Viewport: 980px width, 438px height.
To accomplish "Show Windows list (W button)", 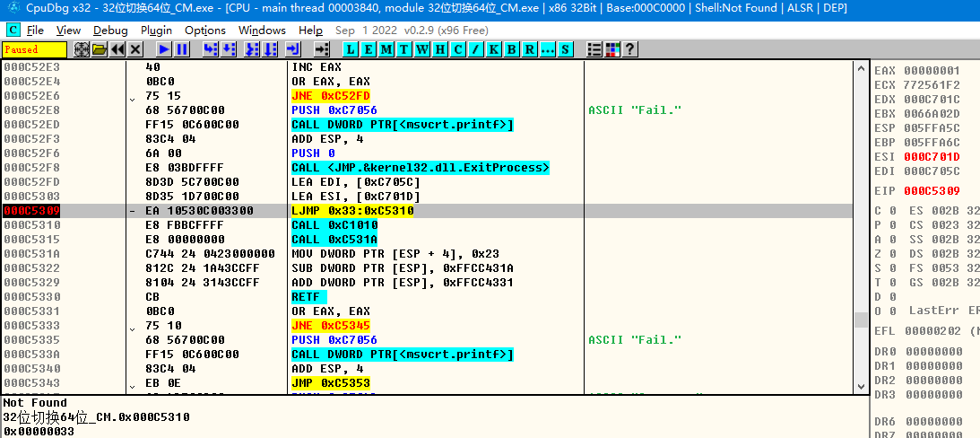I will pyautogui.click(x=422, y=50).
